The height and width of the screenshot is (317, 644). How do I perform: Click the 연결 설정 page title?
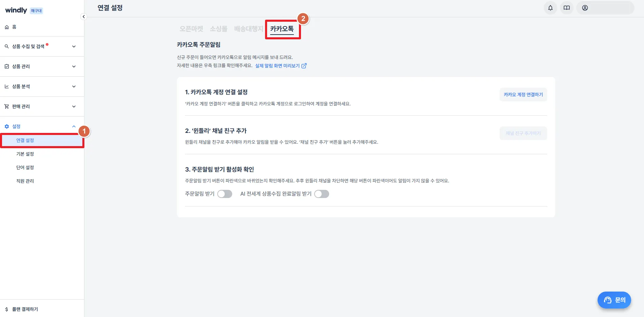pyautogui.click(x=110, y=8)
